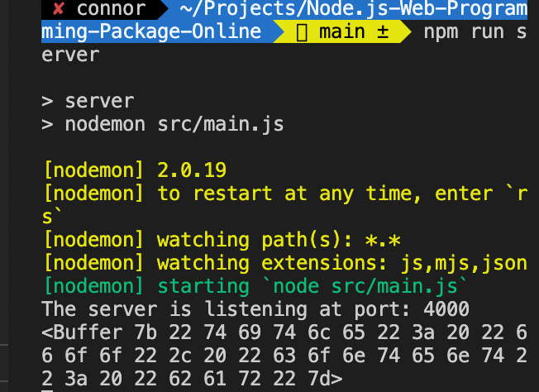
Task: Click the '6 6f 6f 22 2c' buffer line
Action: [284, 356]
